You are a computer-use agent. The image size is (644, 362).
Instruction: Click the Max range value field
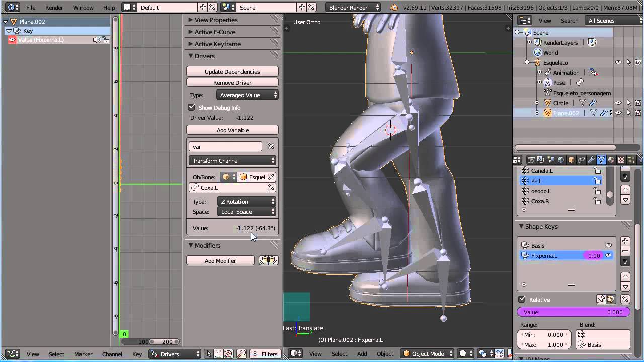544,345
